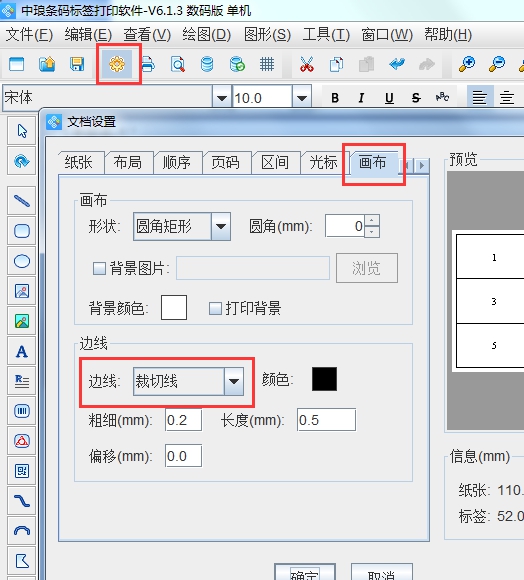Toggle underline text formatting

pyautogui.click(x=389, y=98)
